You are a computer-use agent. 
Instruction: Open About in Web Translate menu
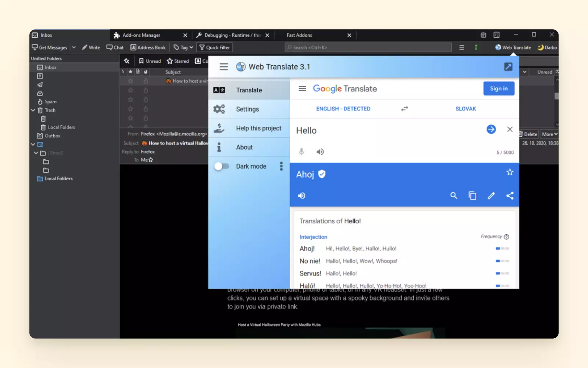click(249, 147)
